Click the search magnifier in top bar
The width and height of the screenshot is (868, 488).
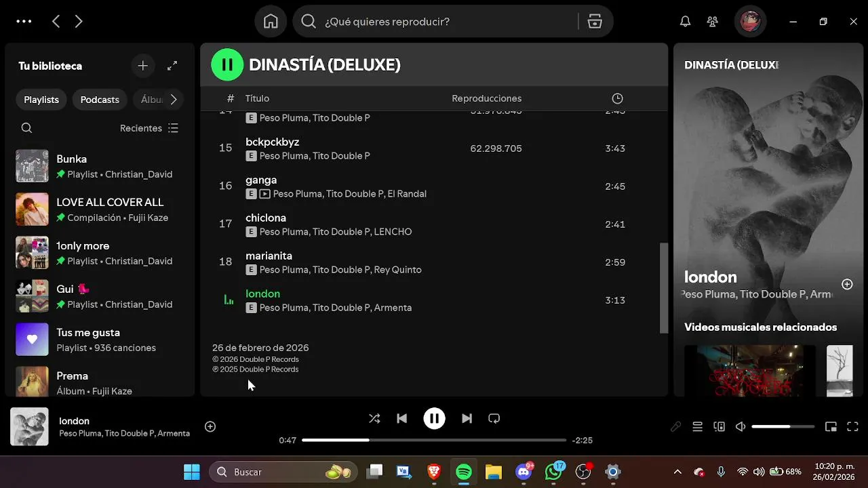point(309,22)
